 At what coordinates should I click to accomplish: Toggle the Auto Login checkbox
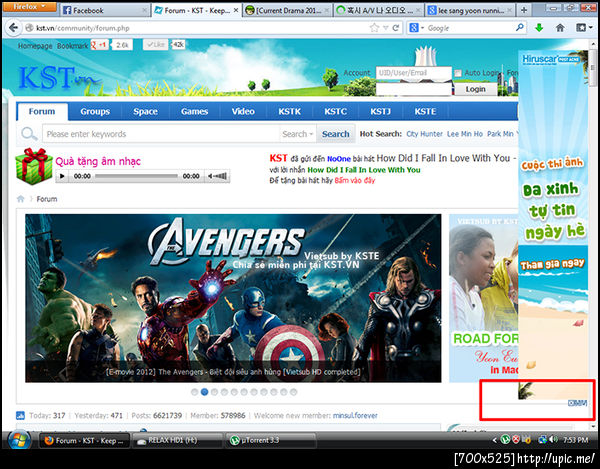(458, 73)
